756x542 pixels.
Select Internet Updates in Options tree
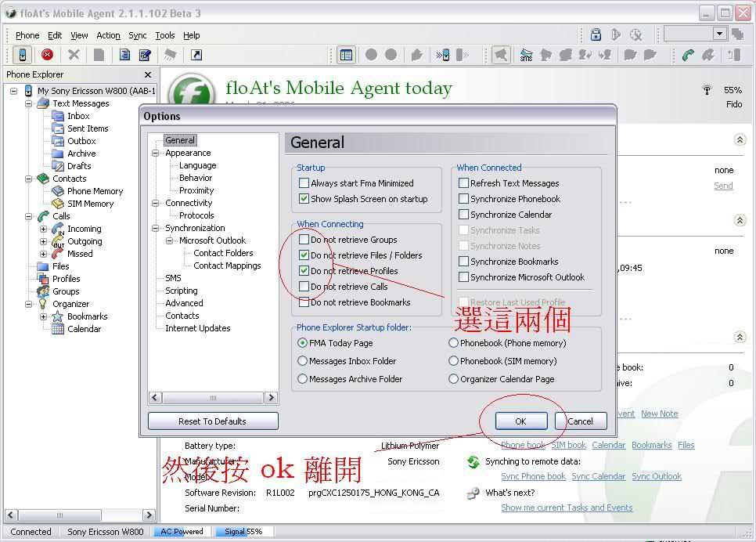click(198, 328)
